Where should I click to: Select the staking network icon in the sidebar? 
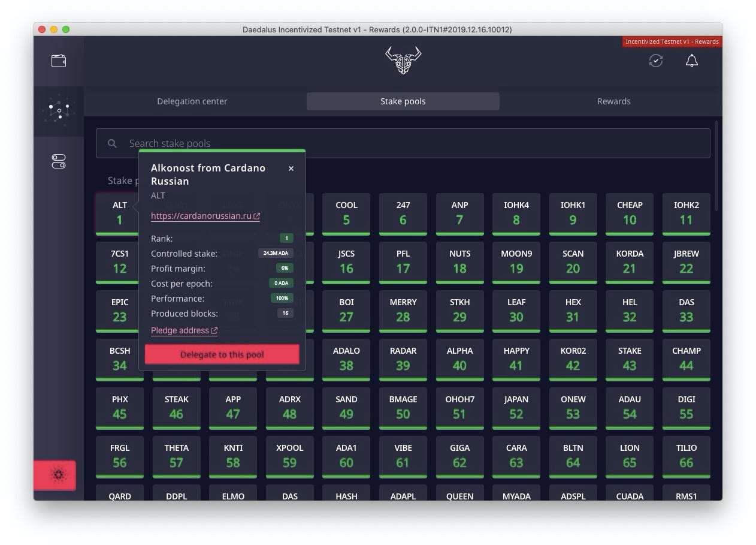click(59, 111)
